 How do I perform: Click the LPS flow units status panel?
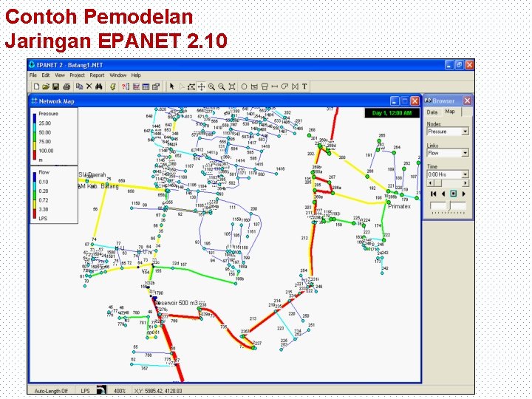(85, 391)
